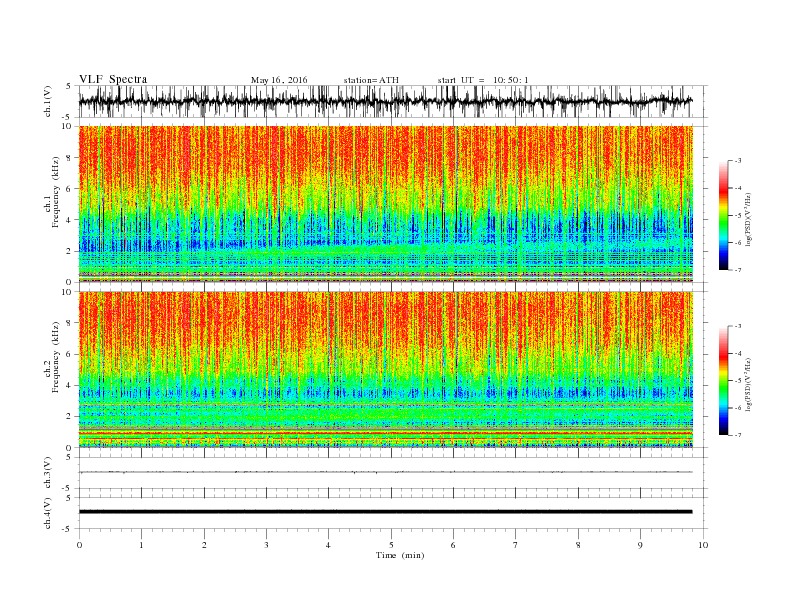Click the ch.2 color bar "log(PSD)" label
Image resolution: width=792 pixels, height=612 pixels.
click(748, 384)
